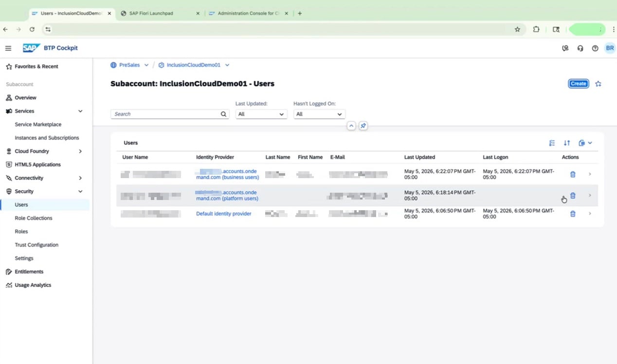The width and height of the screenshot is (617, 364).
Task: Expand the Cloud Foundry navigation group
Action: click(80, 151)
